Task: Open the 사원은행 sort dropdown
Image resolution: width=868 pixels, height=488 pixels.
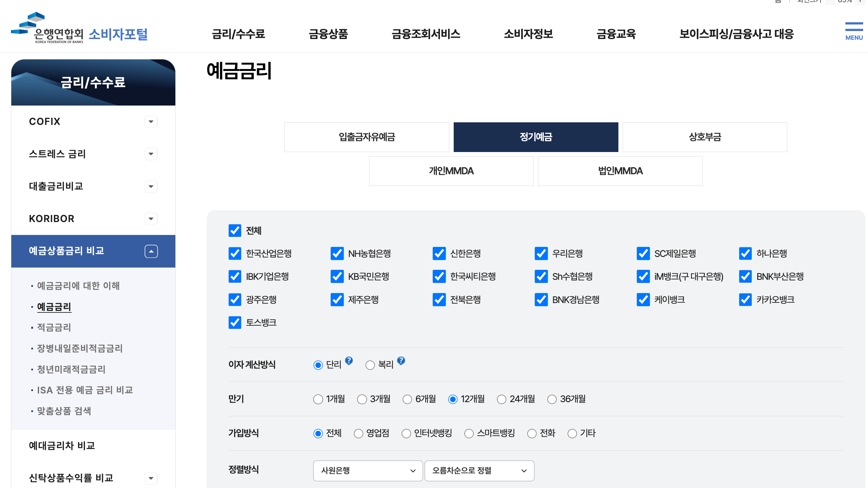Action: [367, 471]
